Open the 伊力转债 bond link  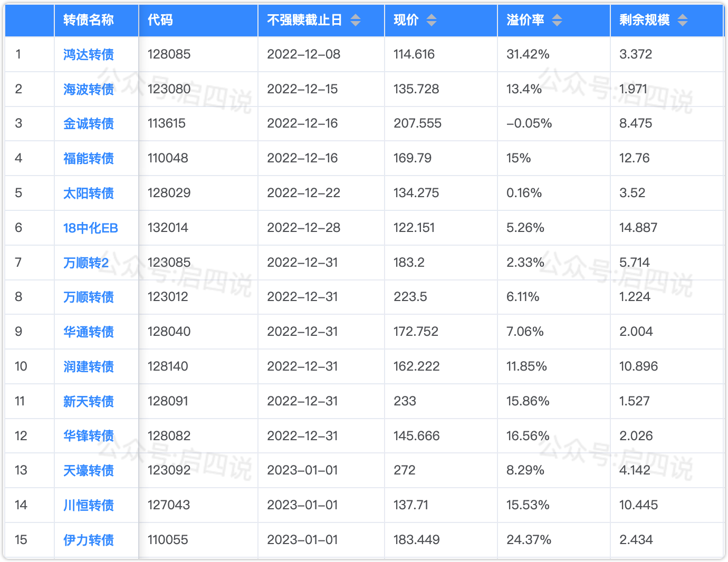click(x=89, y=540)
